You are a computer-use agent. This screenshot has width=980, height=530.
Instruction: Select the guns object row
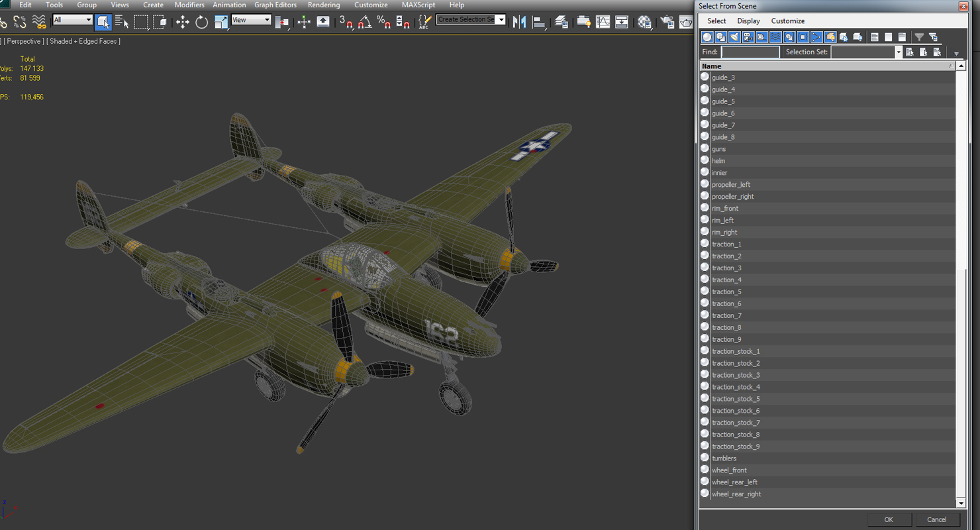pos(828,148)
